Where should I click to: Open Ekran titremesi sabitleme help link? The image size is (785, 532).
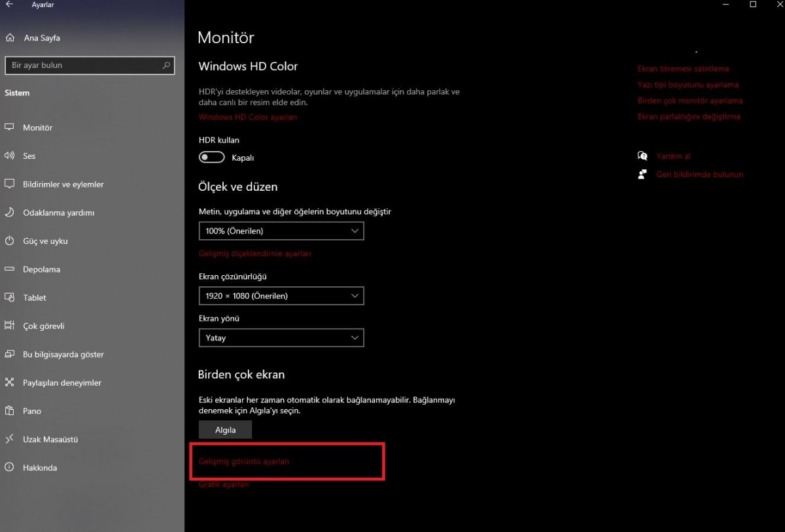(684, 69)
